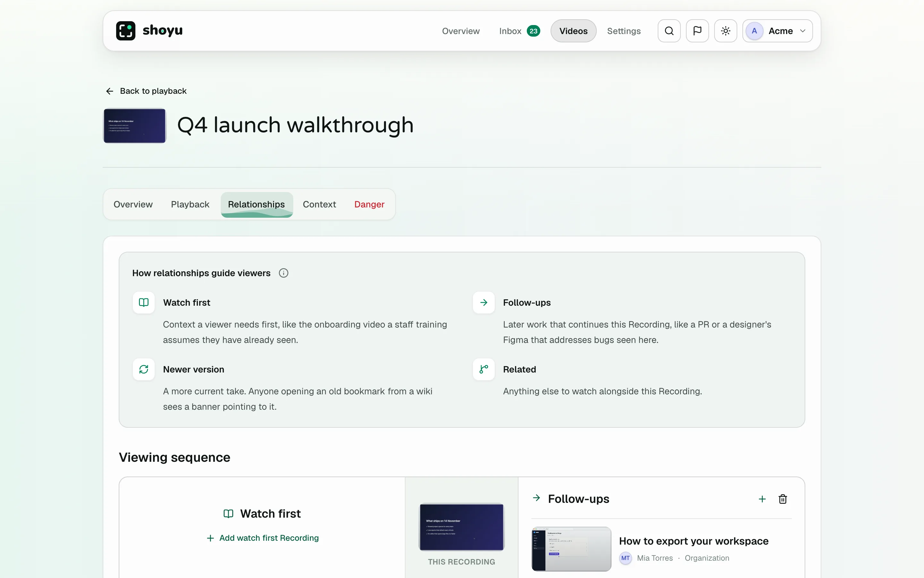Open the Acme account dropdown
Viewport: 924px width, 578px height.
[777, 31]
